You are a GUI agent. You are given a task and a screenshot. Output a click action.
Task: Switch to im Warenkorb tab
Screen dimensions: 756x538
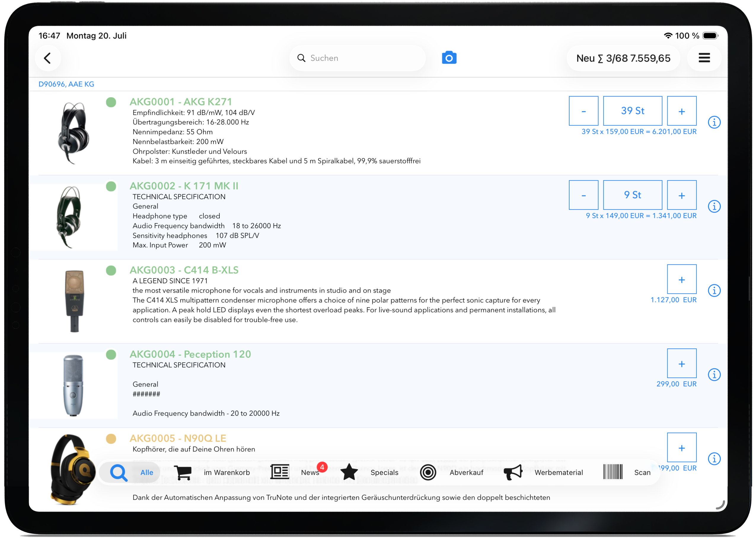click(x=227, y=473)
